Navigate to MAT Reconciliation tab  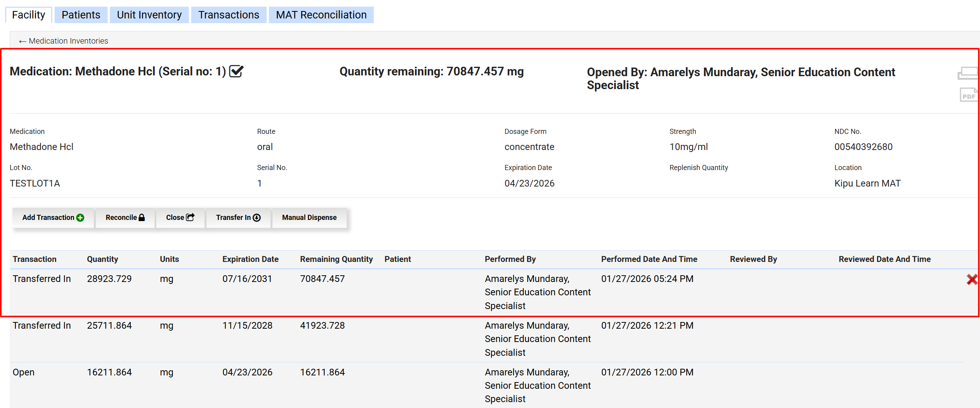pos(321,15)
